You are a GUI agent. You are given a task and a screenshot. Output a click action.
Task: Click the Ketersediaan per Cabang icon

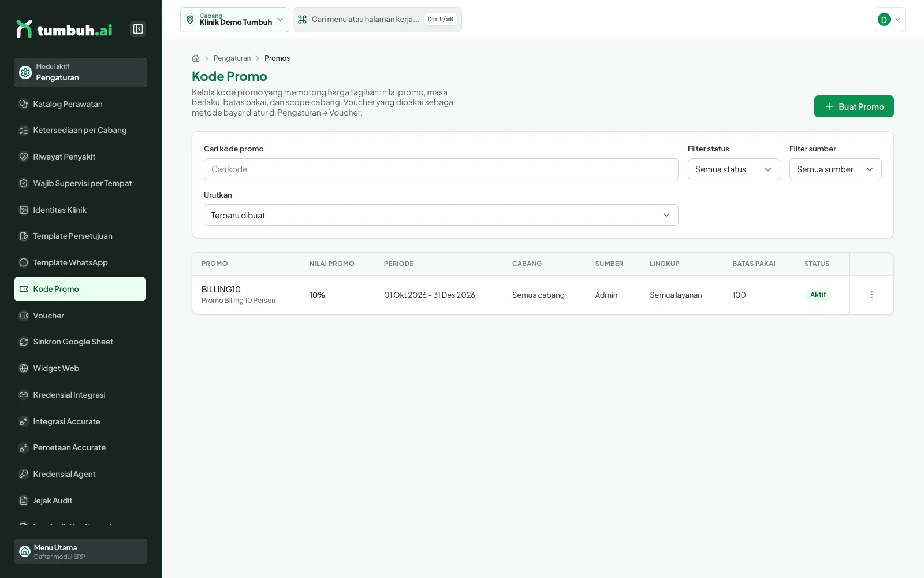click(x=24, y=131)
